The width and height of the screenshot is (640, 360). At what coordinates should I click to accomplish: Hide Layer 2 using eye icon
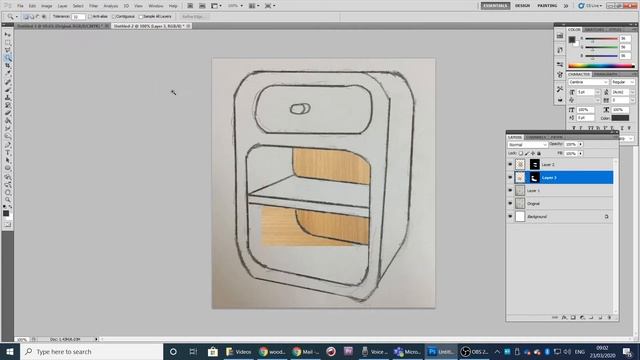[x=510, y=164]
